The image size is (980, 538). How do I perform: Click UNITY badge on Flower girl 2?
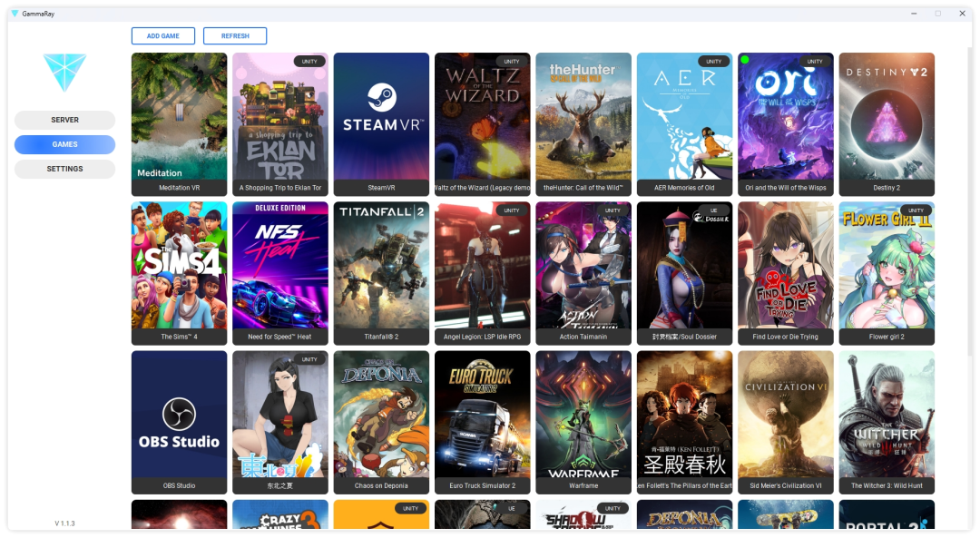(x=916, y=210)
